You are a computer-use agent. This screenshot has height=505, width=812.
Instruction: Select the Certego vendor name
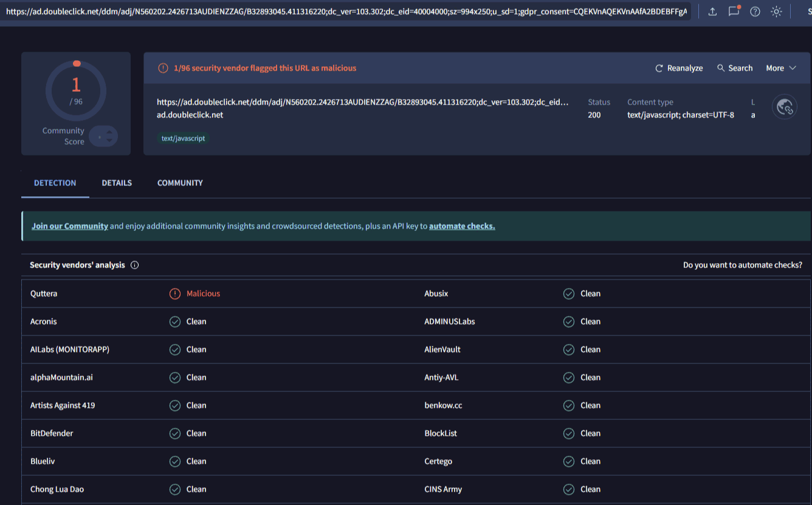(438, 461)
